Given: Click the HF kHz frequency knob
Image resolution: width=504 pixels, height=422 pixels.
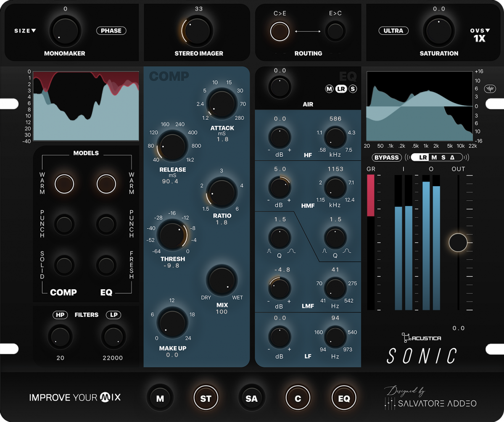Looking at the screenshot, I should 335,137.
